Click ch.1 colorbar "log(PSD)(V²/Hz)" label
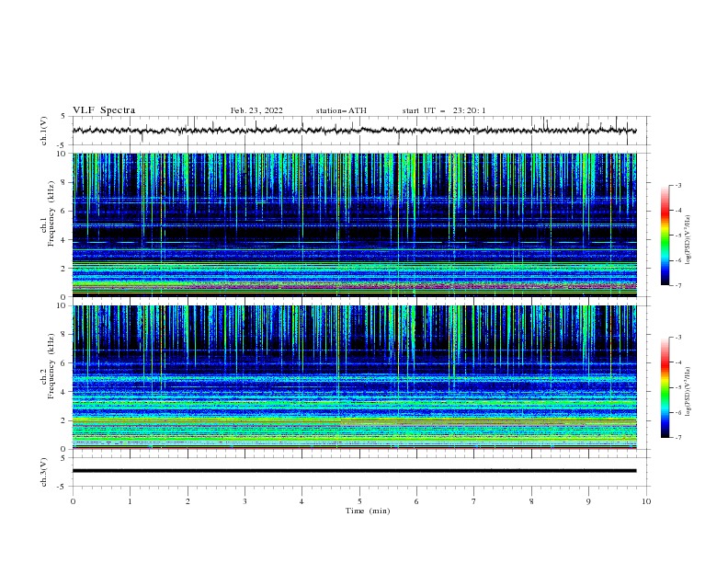 (688, 240)
